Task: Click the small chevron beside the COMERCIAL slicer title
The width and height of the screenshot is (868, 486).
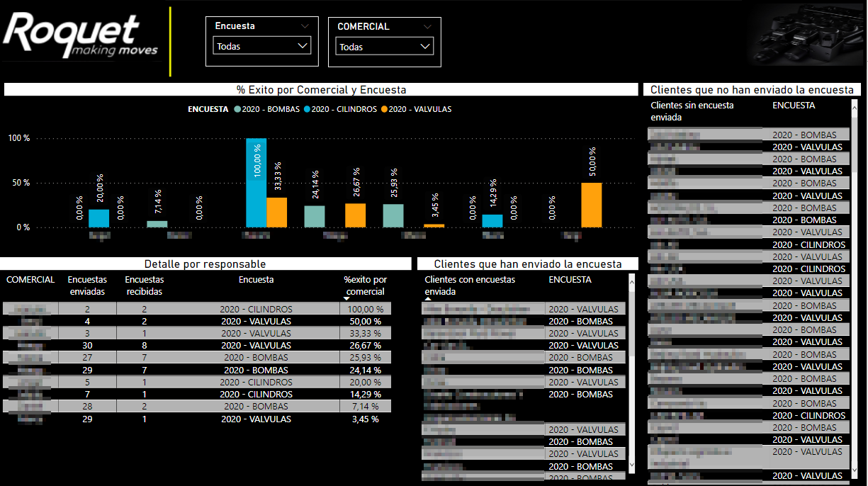Action: click(427, 26)
